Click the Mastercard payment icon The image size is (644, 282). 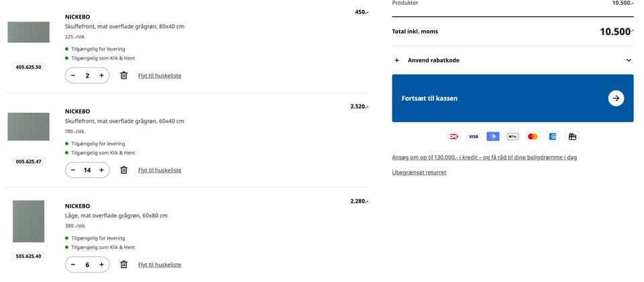(x=533, y=136)
